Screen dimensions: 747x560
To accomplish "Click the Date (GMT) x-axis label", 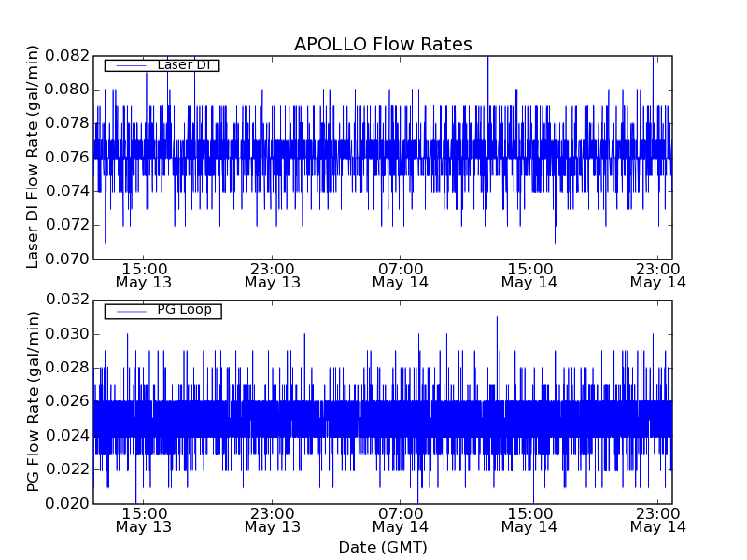I will pos(383,547).
